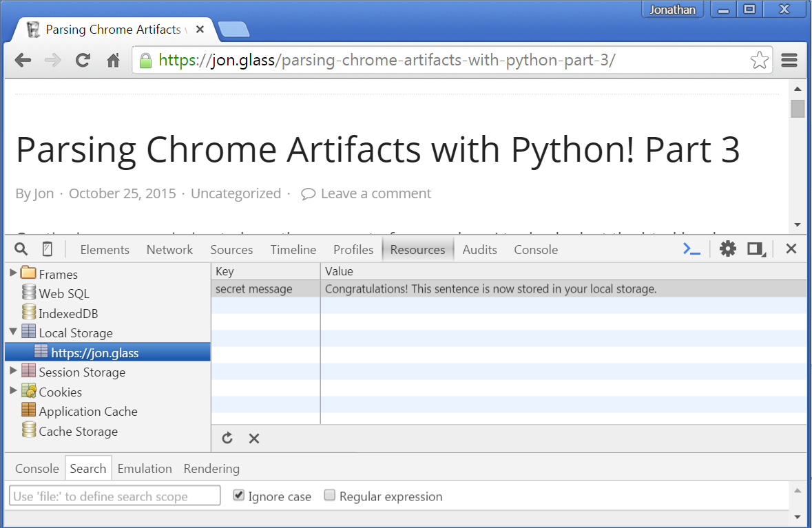Image resolution: width=812 pixels, height=528 pixels.
Task: Switch drawer to Console tab
Action: (x=37, y=469)
